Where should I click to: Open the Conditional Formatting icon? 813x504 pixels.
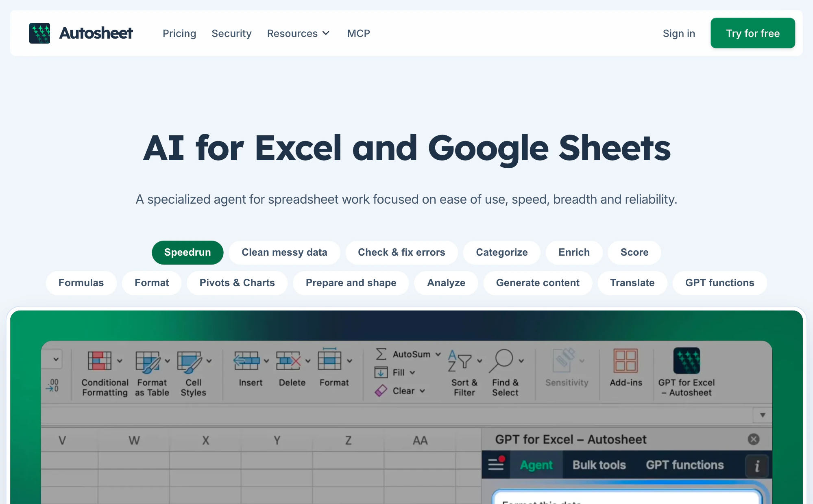coord(100,361)
